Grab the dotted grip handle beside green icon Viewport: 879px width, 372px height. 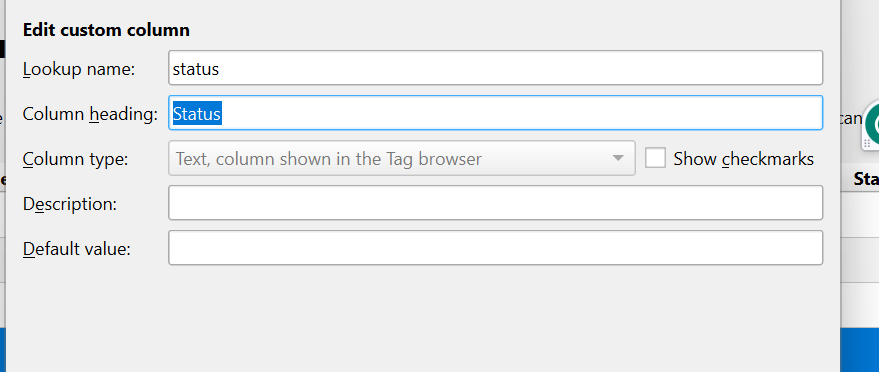point(867,143)
